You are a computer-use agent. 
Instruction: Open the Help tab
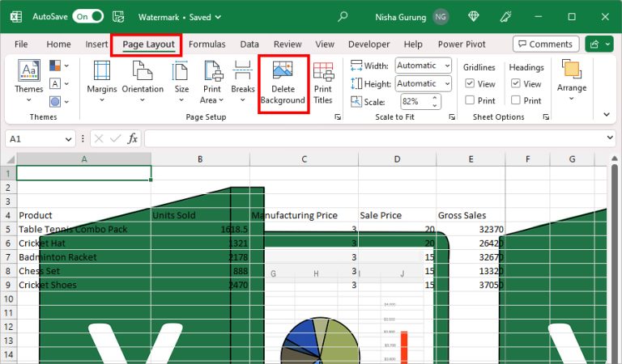[x=413, y=44]
